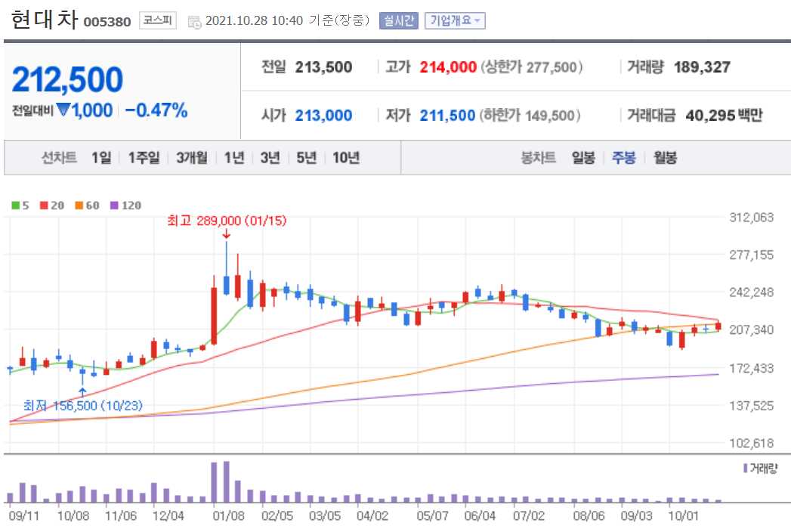Viewport: 791px width, 532px height.
Task: Switch the chart to 월봉 monthly candles
Action: pos(664,158)
